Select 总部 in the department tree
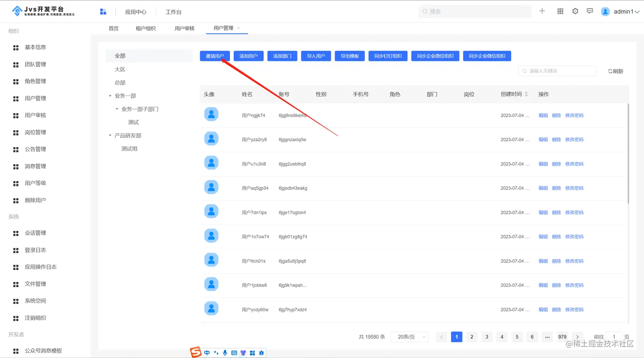The image size is (644, 358). tap(120, 83)
